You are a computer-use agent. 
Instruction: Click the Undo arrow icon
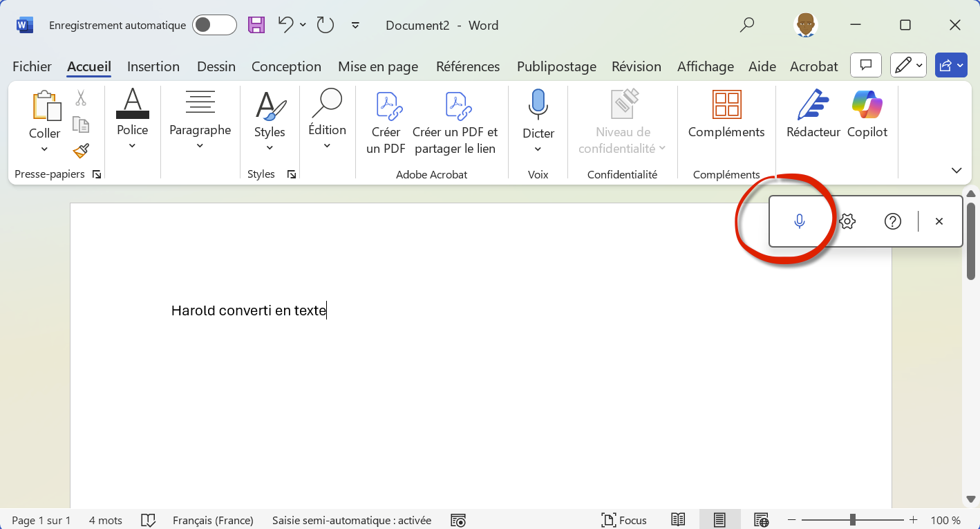[285, 25]
